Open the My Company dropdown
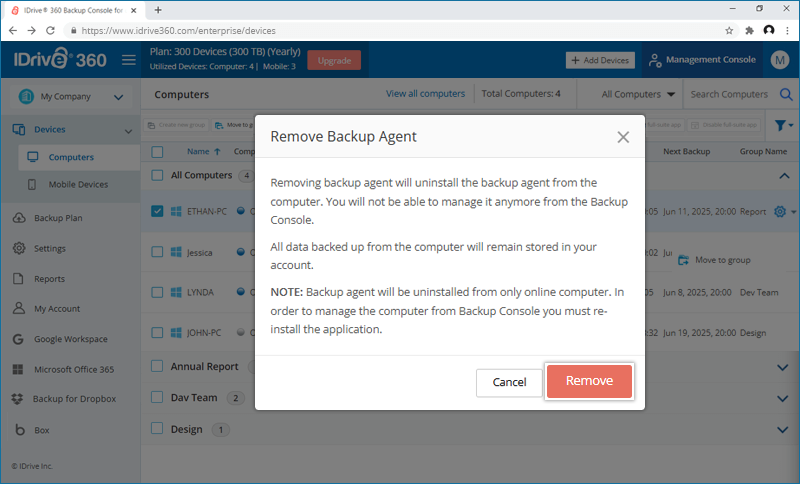Image resolution: width=800 pixels, height=484 pixels. 69,97
